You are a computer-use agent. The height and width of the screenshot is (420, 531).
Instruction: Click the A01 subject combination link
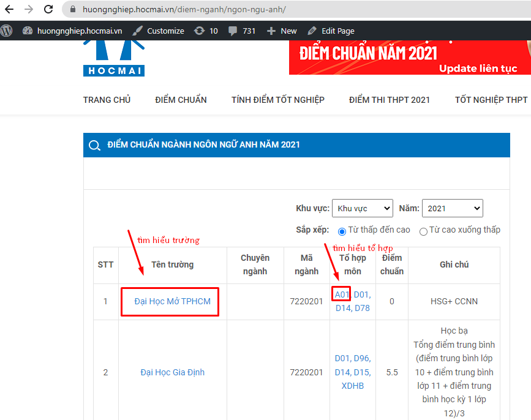(x=342, y=294)
